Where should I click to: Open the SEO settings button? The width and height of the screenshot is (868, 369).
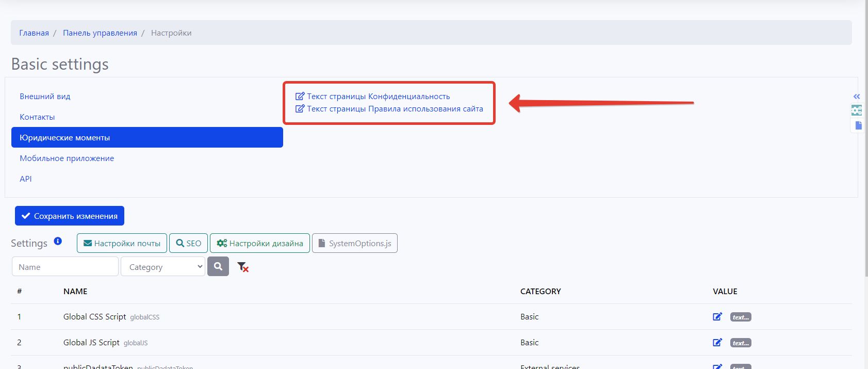(x=189, y=243)
